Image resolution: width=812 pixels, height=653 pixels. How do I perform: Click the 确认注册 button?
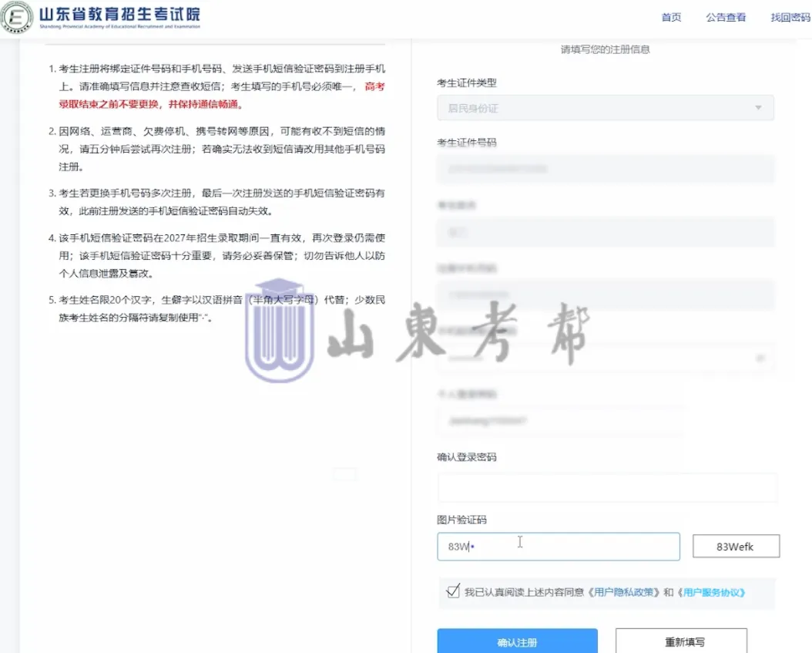pyautogui.click(x=518, y=641)
